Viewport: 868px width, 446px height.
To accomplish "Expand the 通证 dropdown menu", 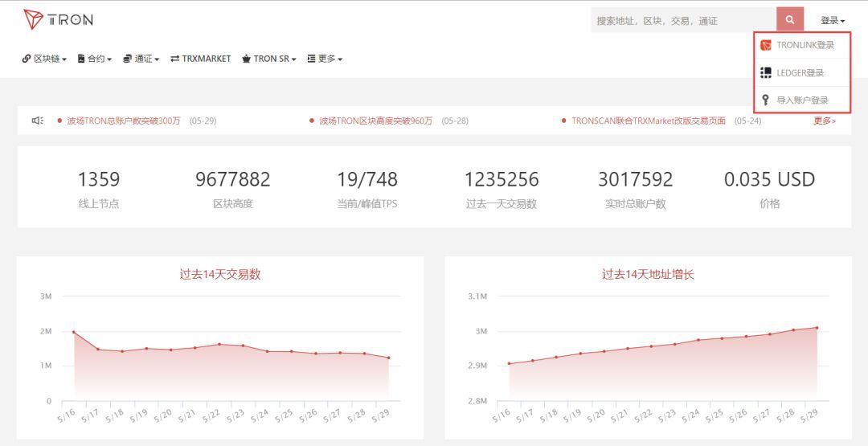I will coord(141,59).
